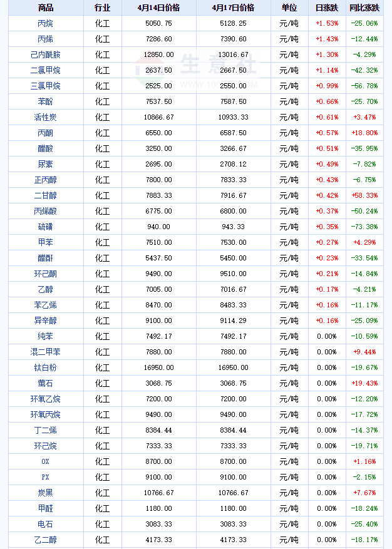Click the 4月14日价格 column header

[158, 8]
